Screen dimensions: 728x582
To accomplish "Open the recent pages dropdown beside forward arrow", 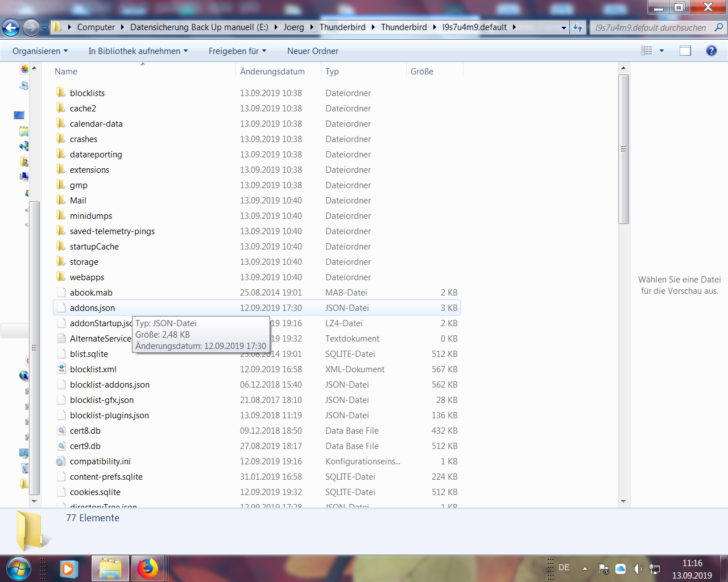I will click(44, 27).
